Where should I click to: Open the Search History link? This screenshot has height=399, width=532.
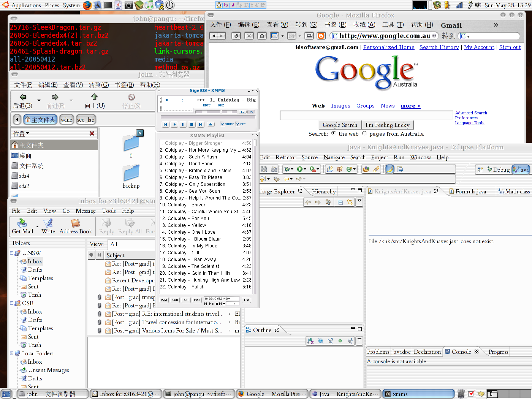pyautogui.click(x=439, y=47)
